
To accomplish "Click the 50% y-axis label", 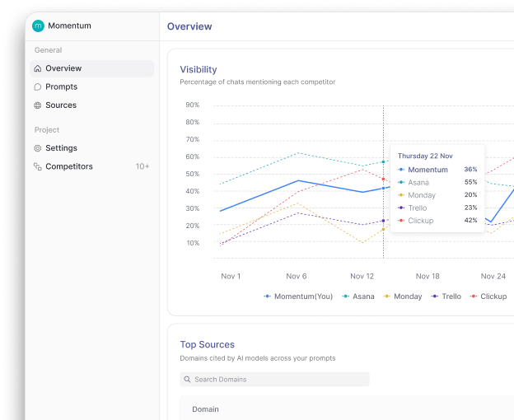I will (x=193, y=174).
